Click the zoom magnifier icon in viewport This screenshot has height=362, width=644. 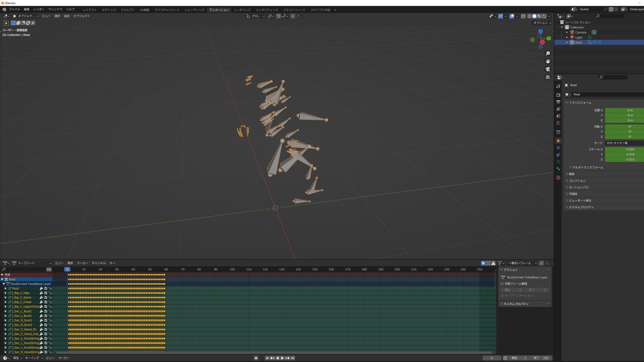coord(547,54)
